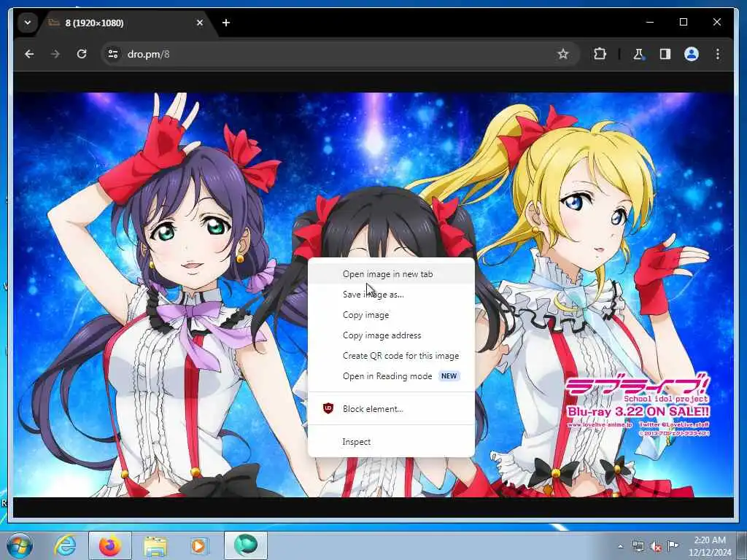Open a new tab with plus button
The height and width of the screenshot is (560, 747).
[x=226, y=23]
